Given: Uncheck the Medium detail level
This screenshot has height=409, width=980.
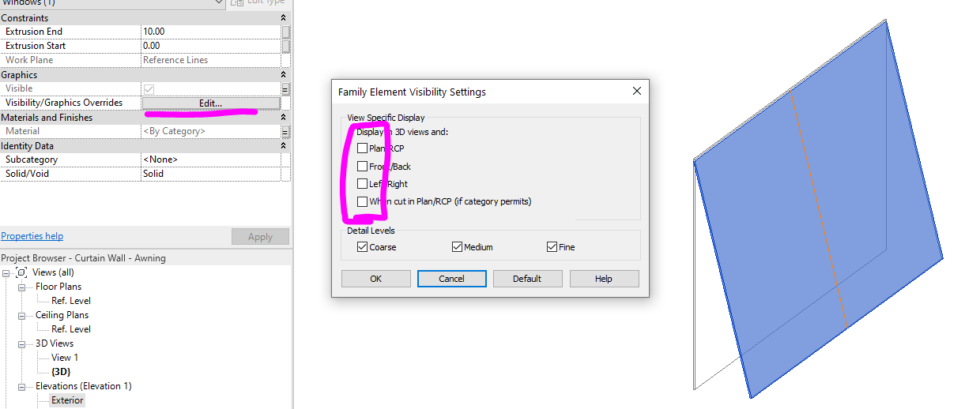Looking at the screenshot, I should [457, 247].
